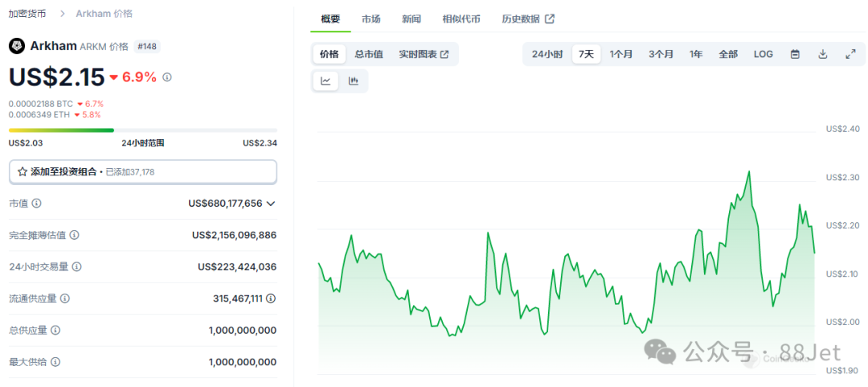Set chart range to 3个月

(661, 55)
